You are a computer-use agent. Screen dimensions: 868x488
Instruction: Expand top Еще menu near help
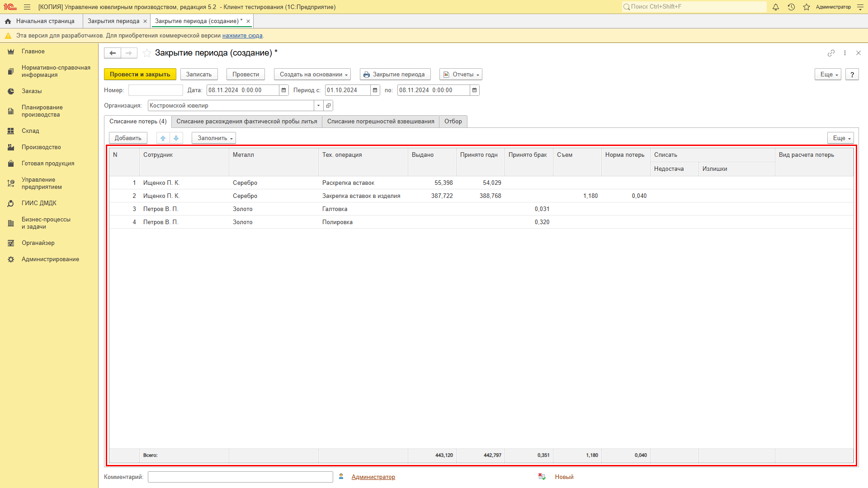[828, 75]
